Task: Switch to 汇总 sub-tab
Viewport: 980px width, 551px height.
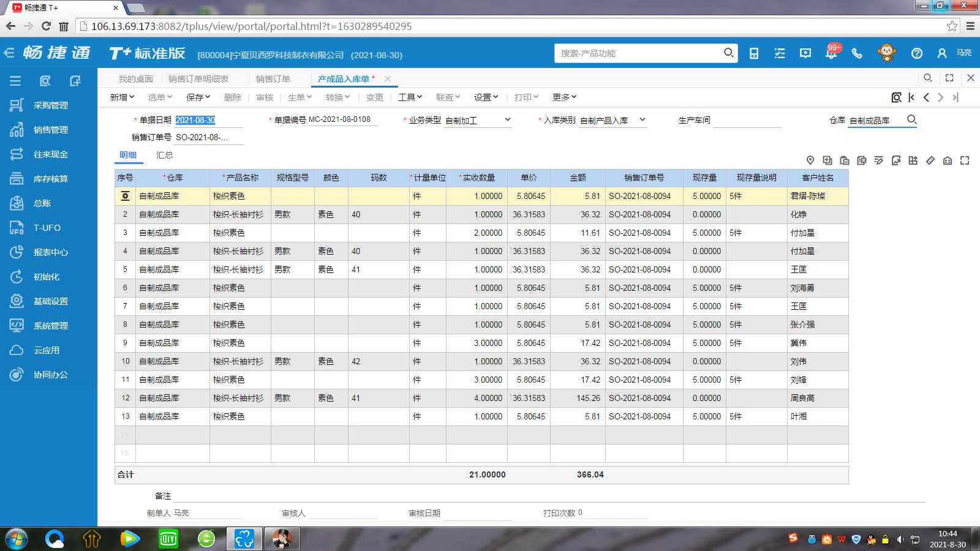Action: click(x=165, y=155)
